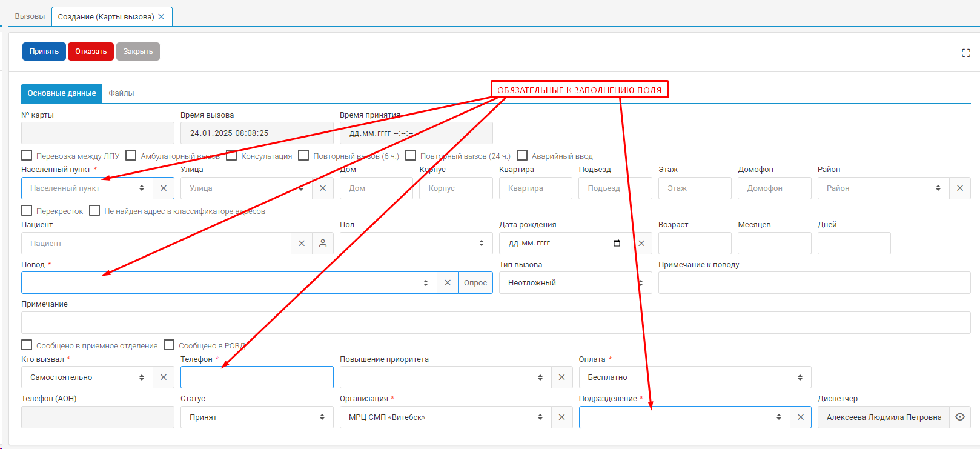
Task: Focus the Телефон input field
Action: tap(257, 377)
